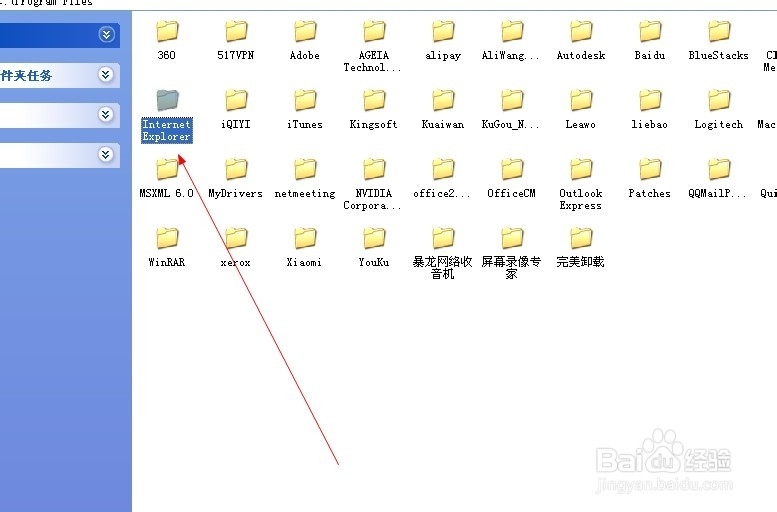Select the OfficeCM folder icon
The width and height of the screenshot is (777, 512).
[511, 170]
